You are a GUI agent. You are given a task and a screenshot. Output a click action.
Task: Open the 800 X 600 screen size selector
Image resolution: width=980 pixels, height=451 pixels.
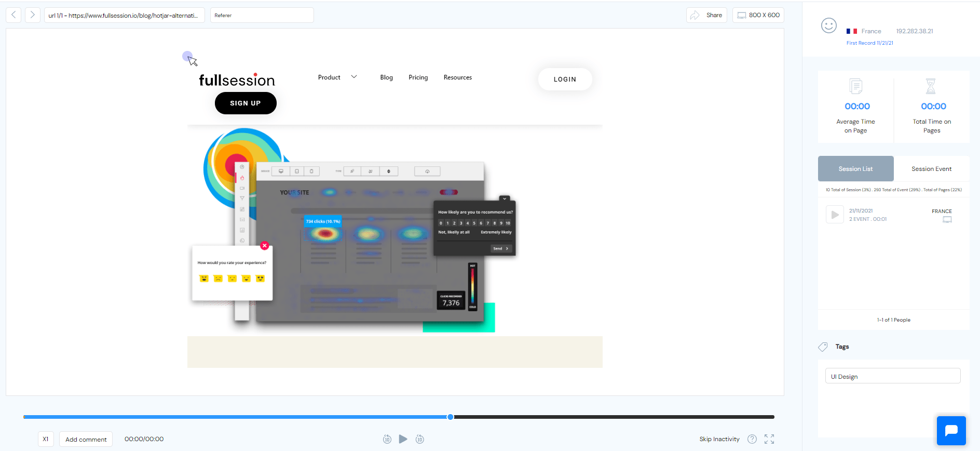click(x=758, y=15)
